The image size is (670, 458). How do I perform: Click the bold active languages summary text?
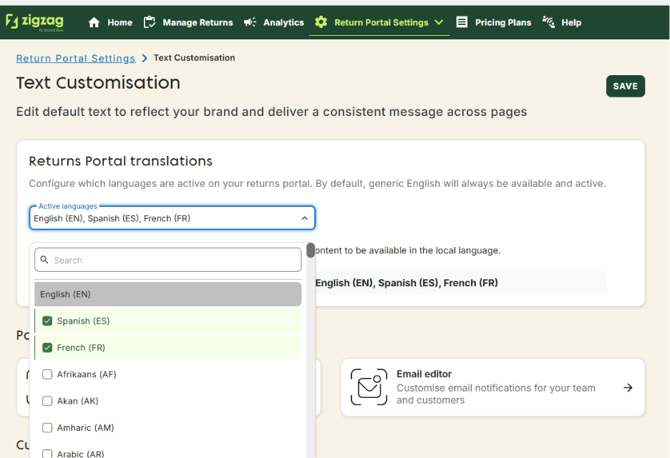click(406, 283)
